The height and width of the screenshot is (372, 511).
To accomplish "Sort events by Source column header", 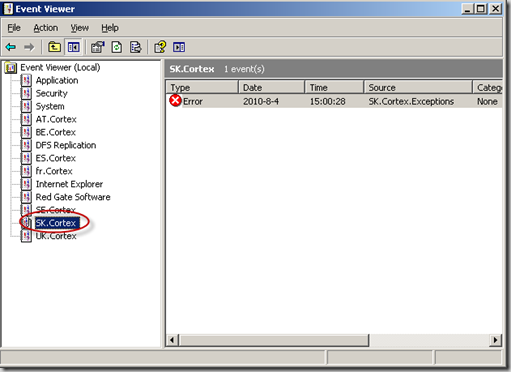I will pos(418,87).
